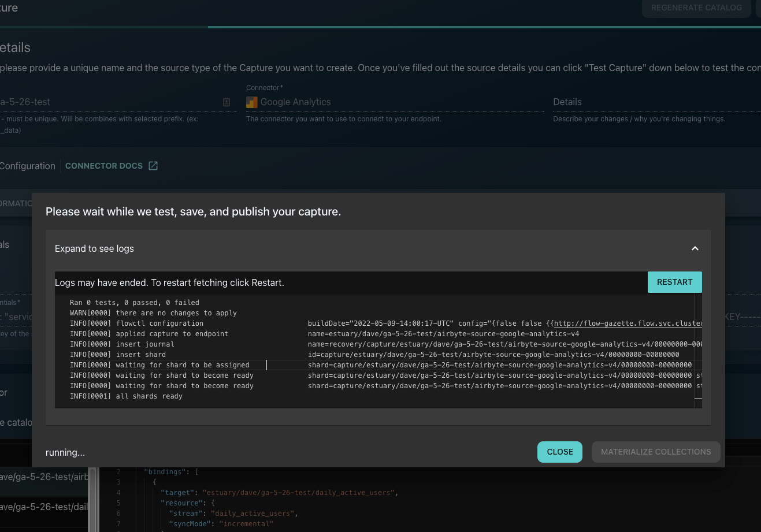Restart log fetching with RESTART
Image resolution: width=761 pixels, height=532 pixels.
coord(674,282)
